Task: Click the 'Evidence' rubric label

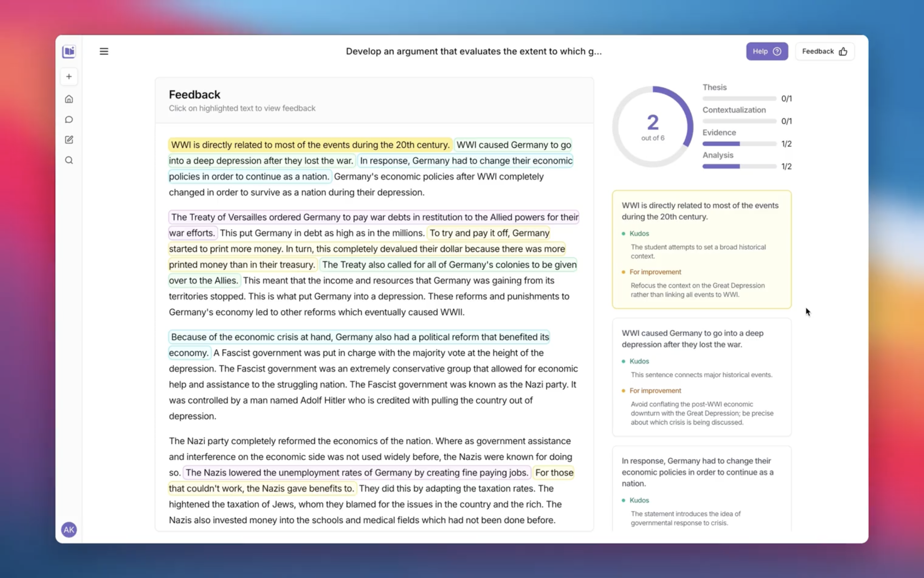Action: (x=719, y=132)
